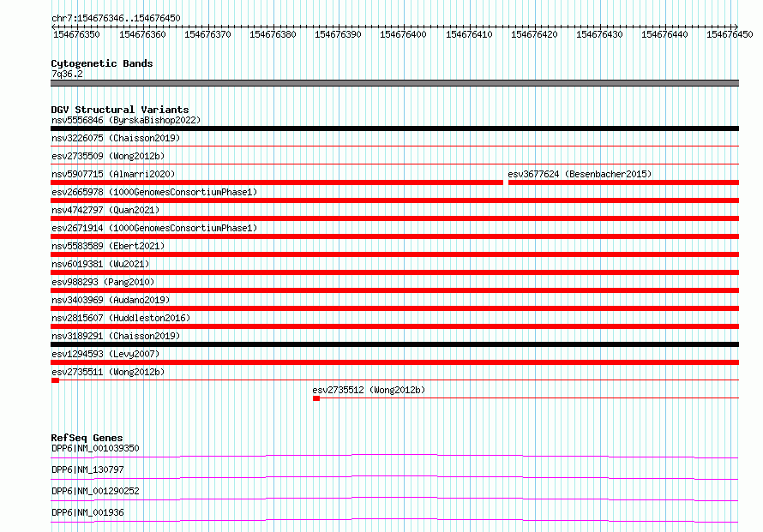Image resolution: width=763 pixels, height=532 pixels.
Task: Select esv2671914 (1000GenomesConsortiumPhase1) label
Action: tap(154, 228)
